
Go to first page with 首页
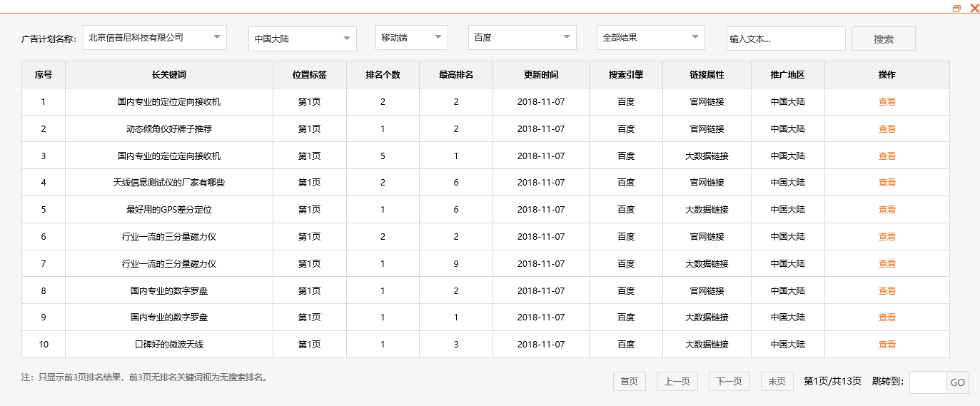[630, 382]
